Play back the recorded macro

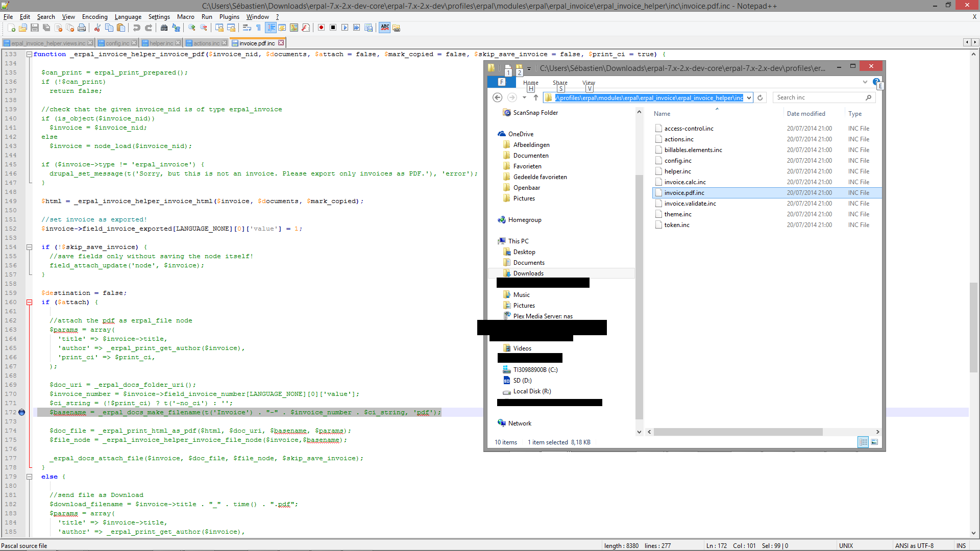point(345,28)
